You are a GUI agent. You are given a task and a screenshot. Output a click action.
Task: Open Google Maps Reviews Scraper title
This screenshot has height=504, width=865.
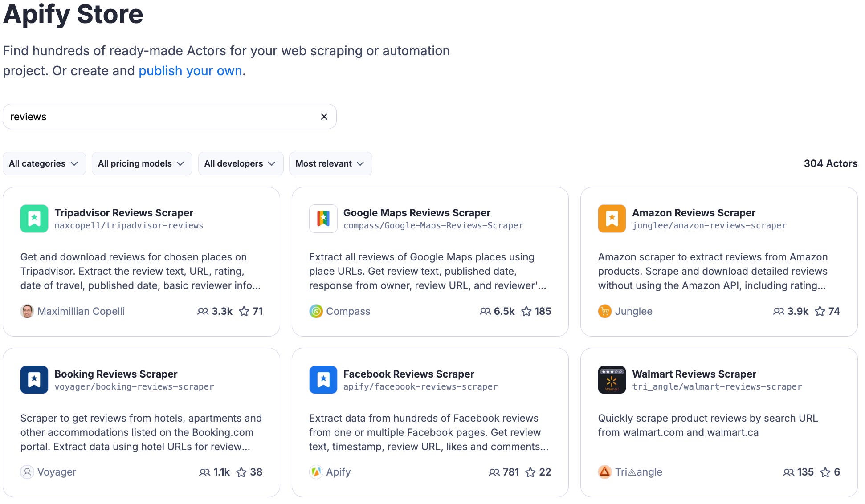click(x=417, y=213)
